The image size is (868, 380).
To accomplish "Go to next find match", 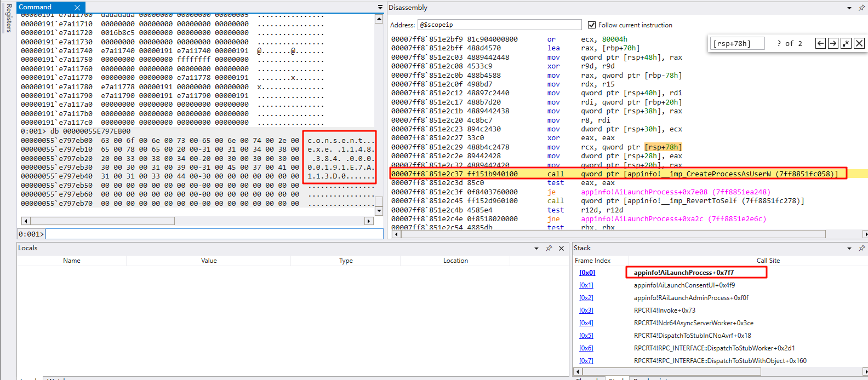I will (x=833, y=43).
